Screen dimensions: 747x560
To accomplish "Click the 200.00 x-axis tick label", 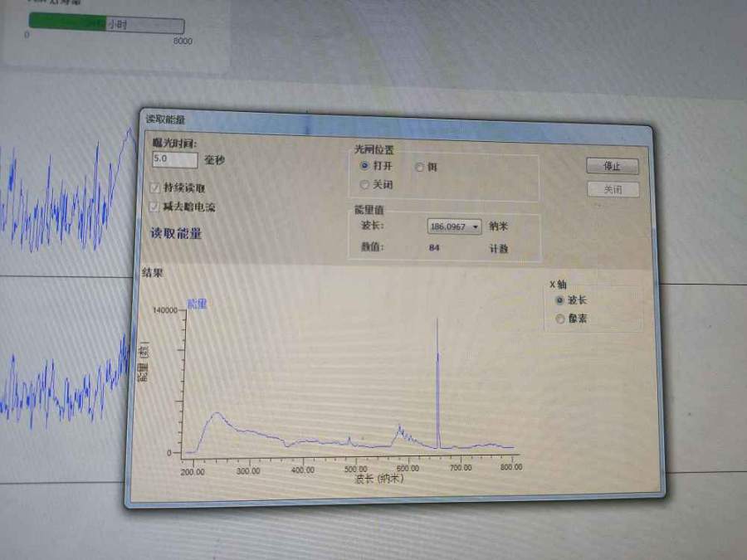I will [x=193, y=472].
